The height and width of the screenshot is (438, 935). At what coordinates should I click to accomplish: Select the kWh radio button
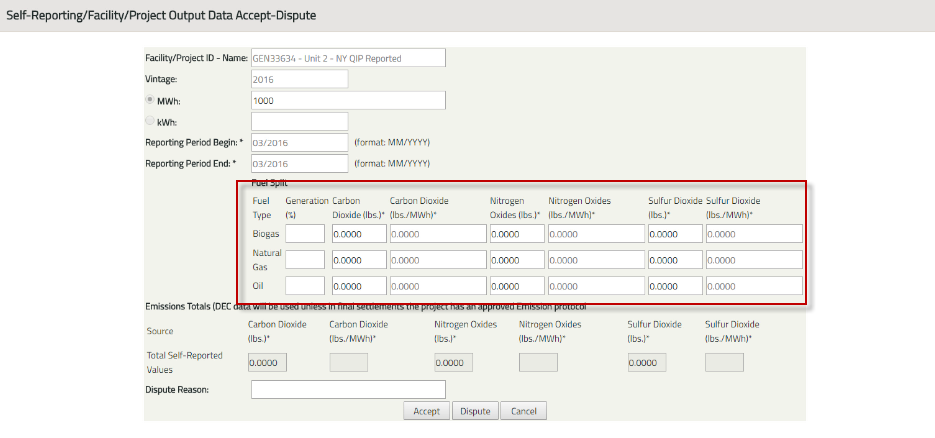coord(150,121)
